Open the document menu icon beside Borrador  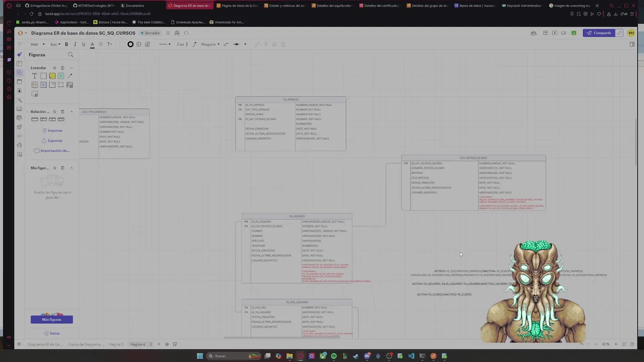tap(168, 33)
